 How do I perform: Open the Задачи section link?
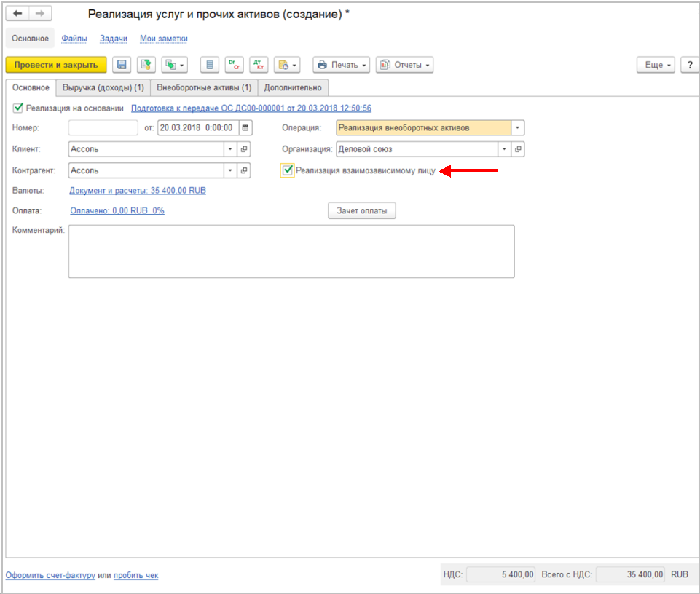(114, 39)
